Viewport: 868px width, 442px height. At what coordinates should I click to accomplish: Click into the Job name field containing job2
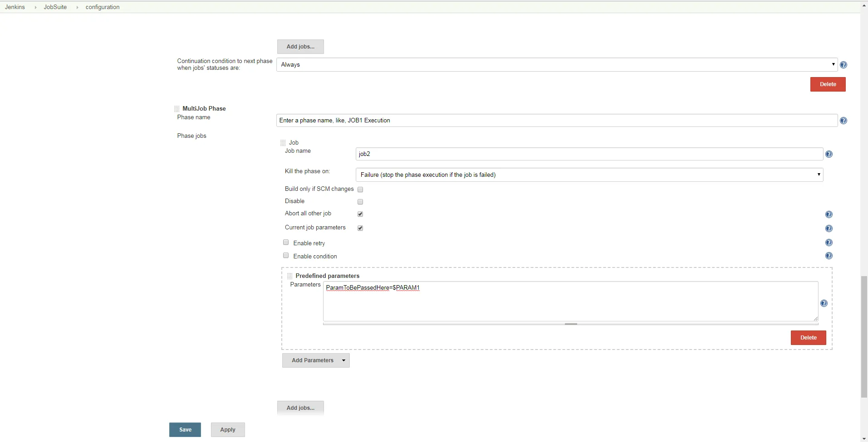[x=589, y=154]
